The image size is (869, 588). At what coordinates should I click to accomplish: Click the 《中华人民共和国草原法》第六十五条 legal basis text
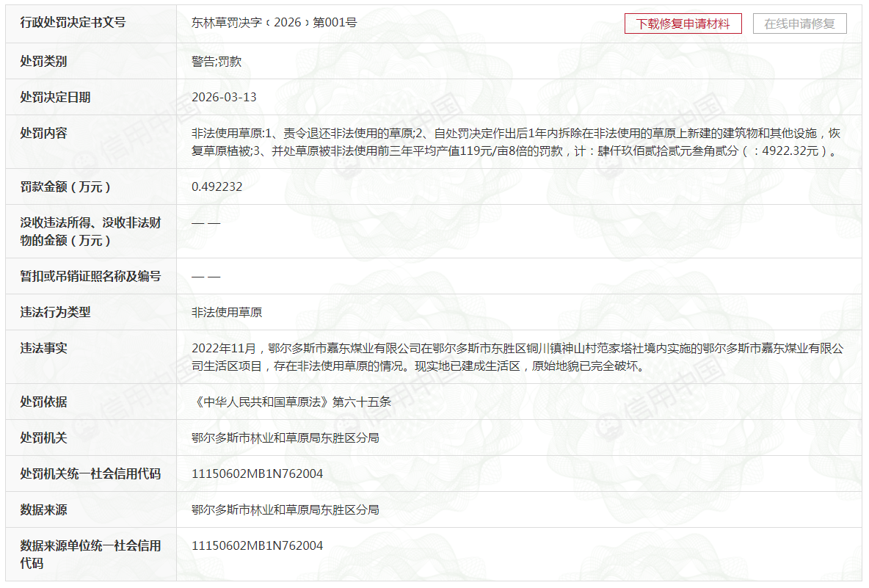tap(291, 402)
